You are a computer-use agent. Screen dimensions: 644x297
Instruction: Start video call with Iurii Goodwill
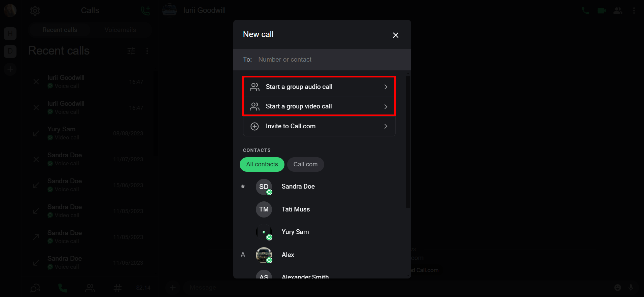[601, 11]
